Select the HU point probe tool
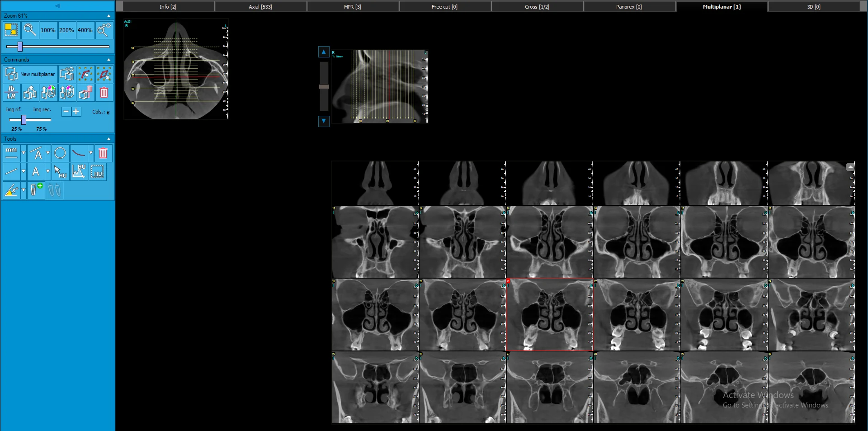The width and height of the screenshot is (868, 431). (x=60, y=172)
